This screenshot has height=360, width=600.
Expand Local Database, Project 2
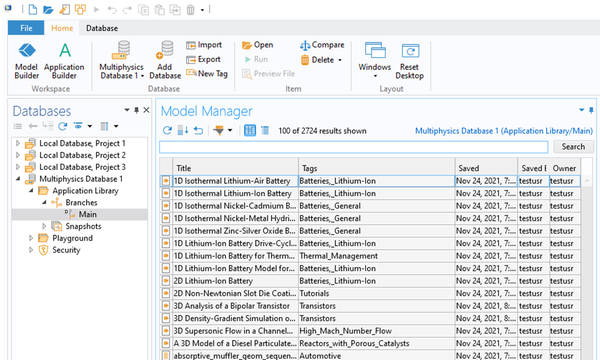[x=18, y=155]
